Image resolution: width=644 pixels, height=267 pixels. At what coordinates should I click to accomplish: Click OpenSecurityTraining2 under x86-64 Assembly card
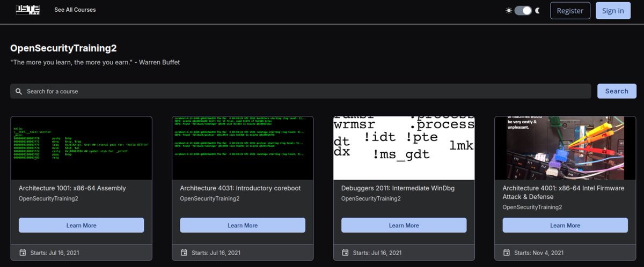click(48, 198)
